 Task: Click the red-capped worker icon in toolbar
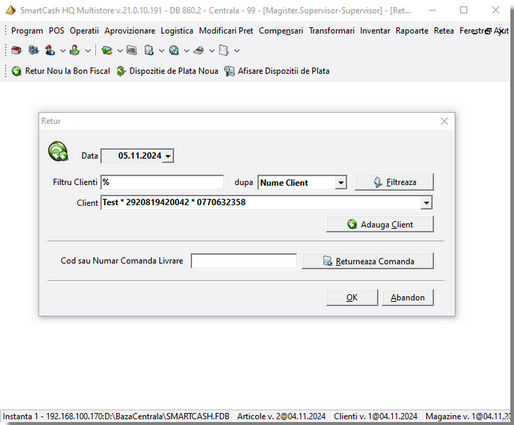(50, 50)
